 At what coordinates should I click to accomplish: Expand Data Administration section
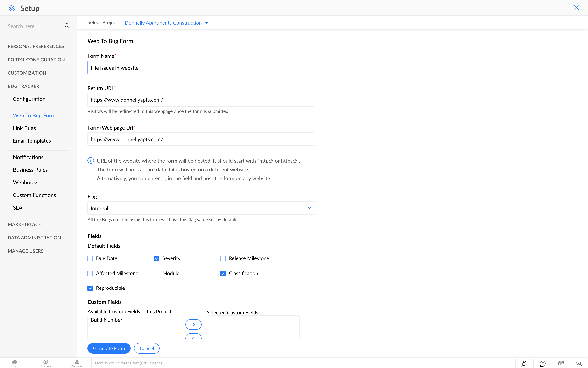[34, 238]
